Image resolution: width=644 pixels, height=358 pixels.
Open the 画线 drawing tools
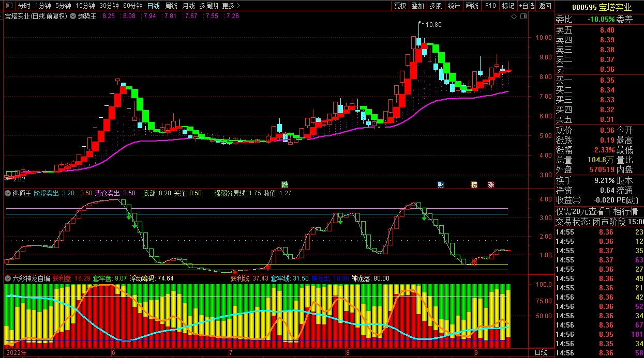pos(472,6)
